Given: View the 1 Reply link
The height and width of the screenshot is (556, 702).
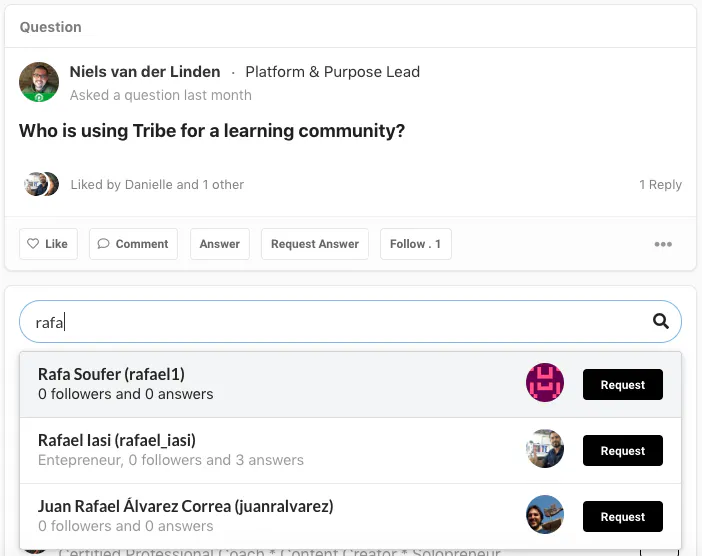Looking at the screenshot, I should point(660,184).
